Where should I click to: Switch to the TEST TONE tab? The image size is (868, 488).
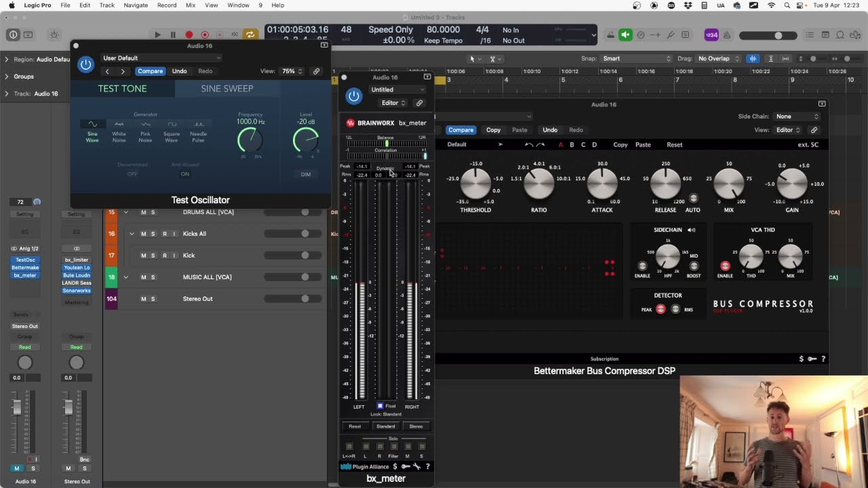click(x=122, y=89)
